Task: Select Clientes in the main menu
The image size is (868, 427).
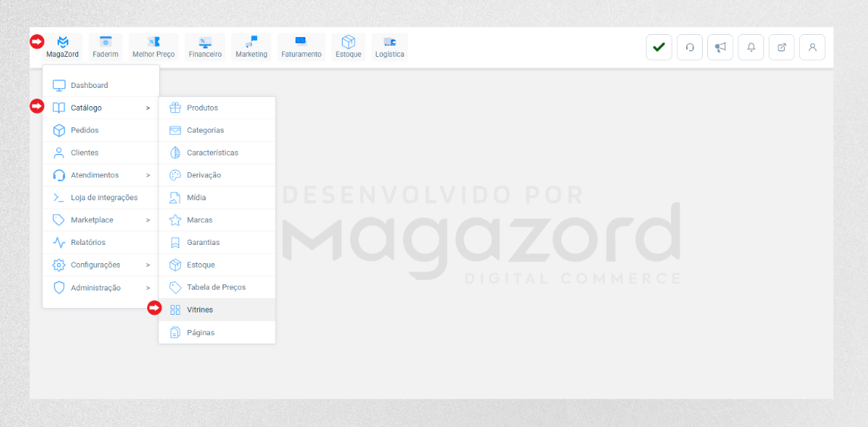Action: [x=101, y=153]
